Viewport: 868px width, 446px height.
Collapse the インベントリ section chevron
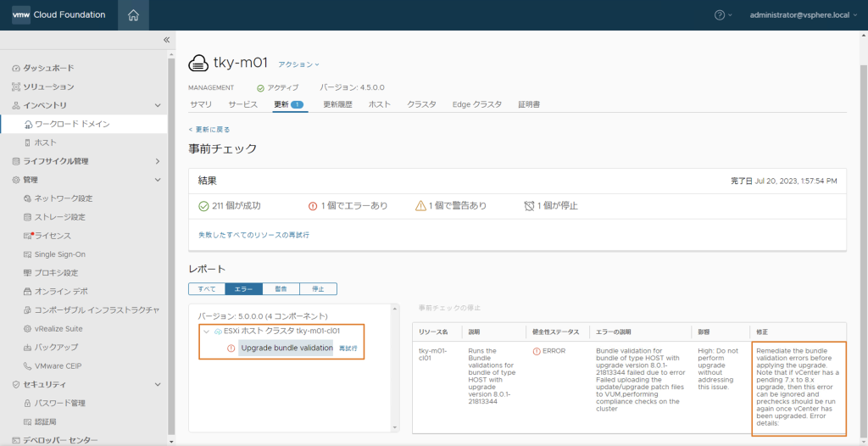(x=158, y=105)
